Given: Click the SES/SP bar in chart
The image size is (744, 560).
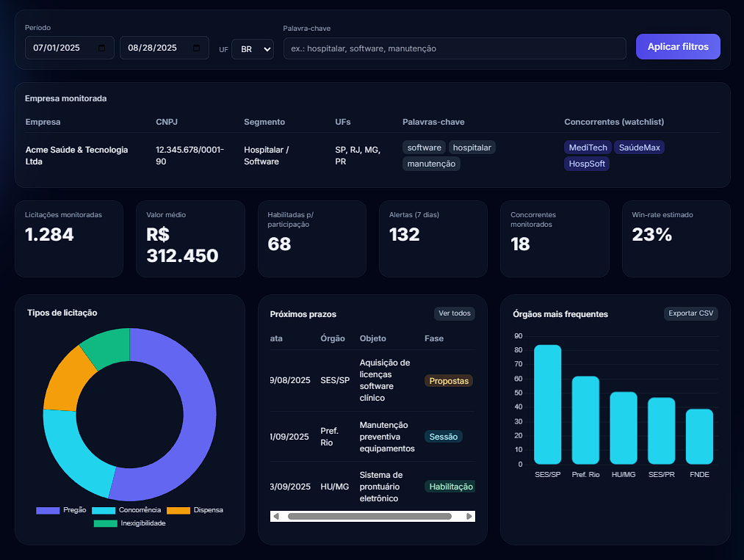Looking at the screenshot, I should click(547, 404).
